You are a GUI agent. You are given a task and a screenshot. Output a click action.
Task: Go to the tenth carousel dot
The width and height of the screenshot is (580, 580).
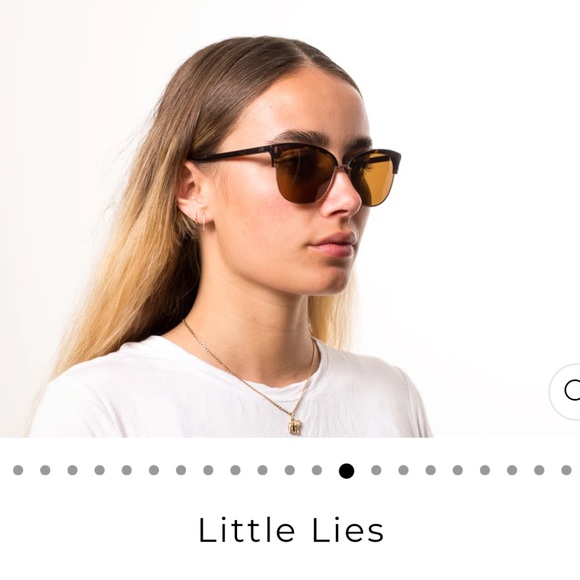(x=263, y=470)
